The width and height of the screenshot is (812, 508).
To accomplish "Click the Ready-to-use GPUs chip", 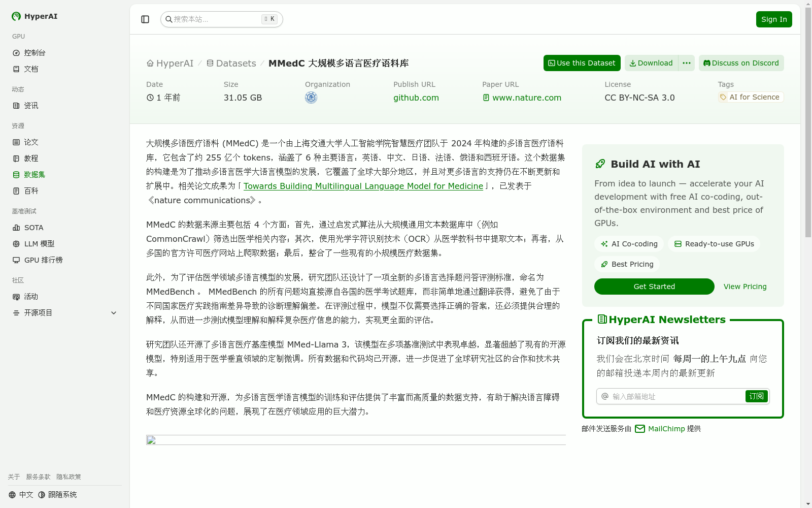I will pyautogui.click(x=714, y=244).
